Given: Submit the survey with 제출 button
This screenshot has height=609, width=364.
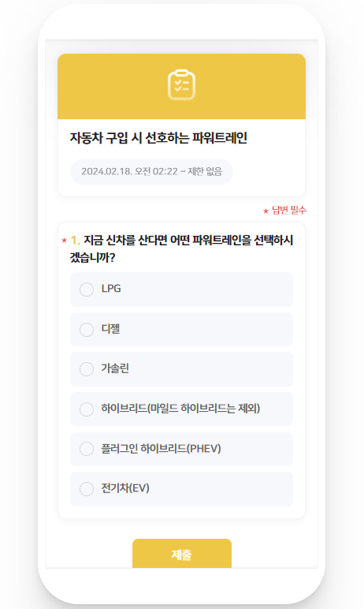Looking at the screenshot, I should [182, 554].
